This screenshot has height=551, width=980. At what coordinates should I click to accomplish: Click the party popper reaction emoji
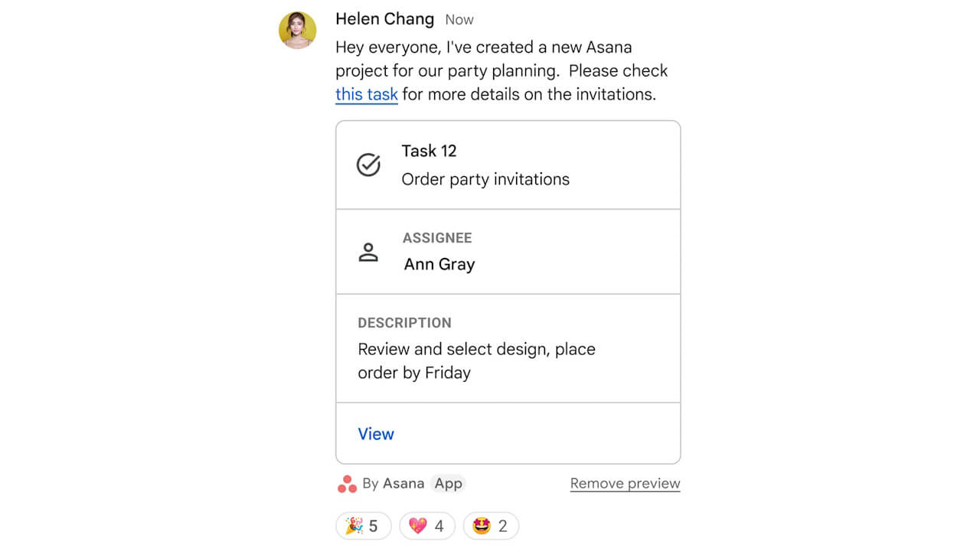[363, 526]
